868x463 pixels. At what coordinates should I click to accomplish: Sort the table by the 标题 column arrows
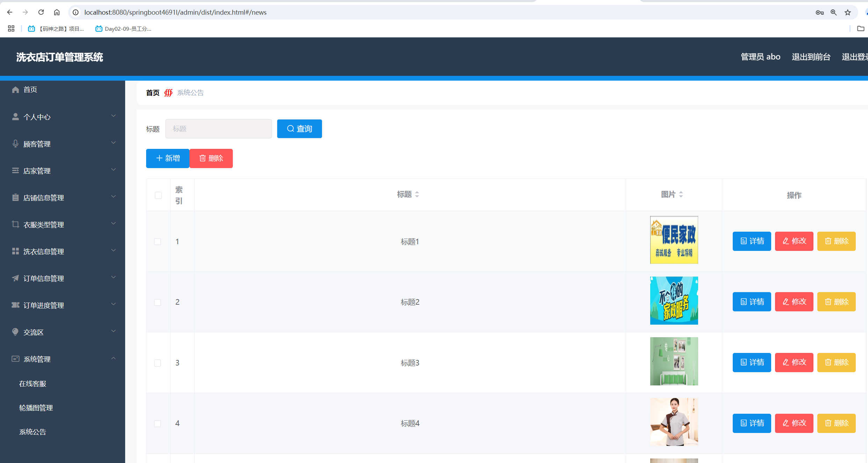pyautogui.click(x=417, y=194)
